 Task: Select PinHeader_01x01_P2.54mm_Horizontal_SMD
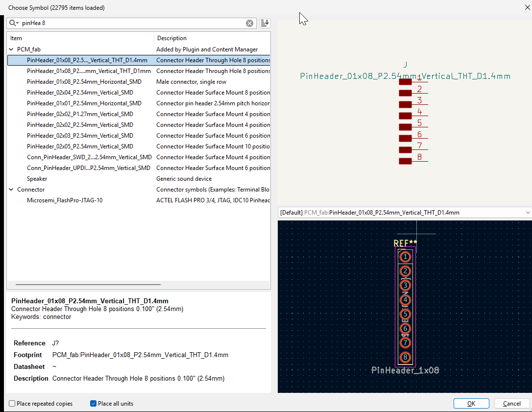click(139, 103)
